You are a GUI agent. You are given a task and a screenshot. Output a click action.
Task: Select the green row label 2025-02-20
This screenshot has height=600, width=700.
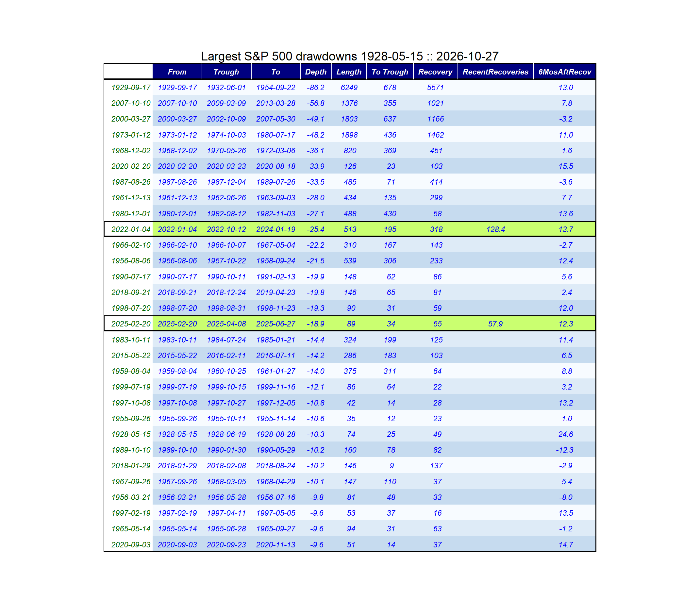coord(131,324)
